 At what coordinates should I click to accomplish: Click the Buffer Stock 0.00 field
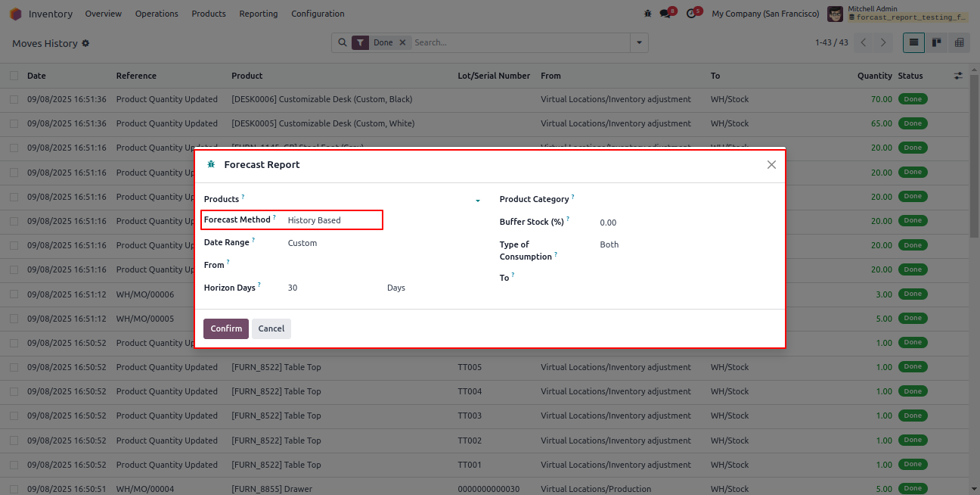687,223
